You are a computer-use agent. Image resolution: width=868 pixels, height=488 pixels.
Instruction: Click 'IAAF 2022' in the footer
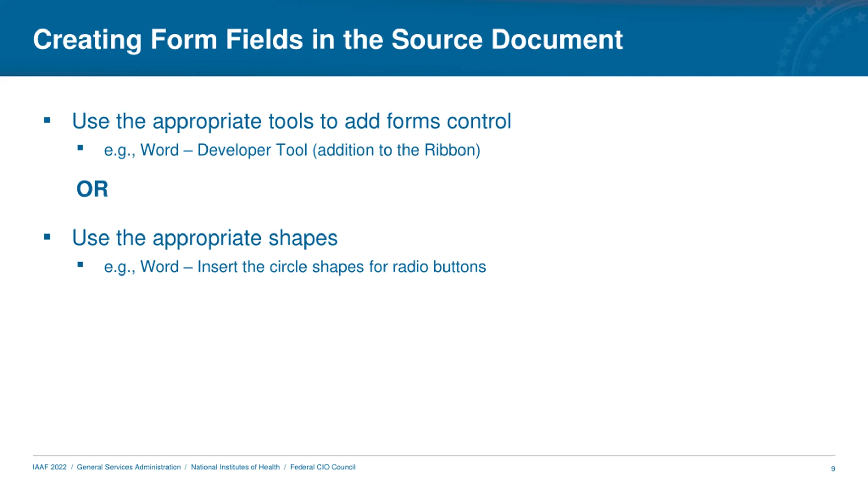coord(50,467)
